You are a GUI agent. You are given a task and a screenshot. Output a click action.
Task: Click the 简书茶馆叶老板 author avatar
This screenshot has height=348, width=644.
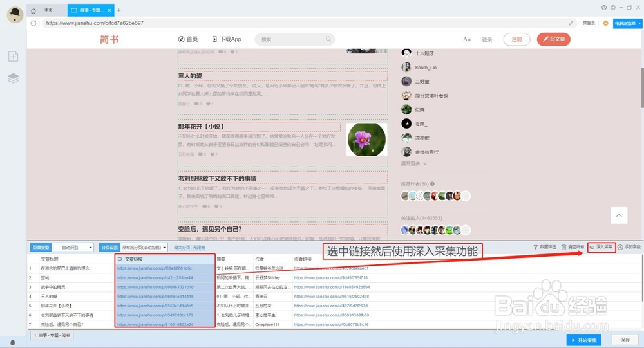406,95
